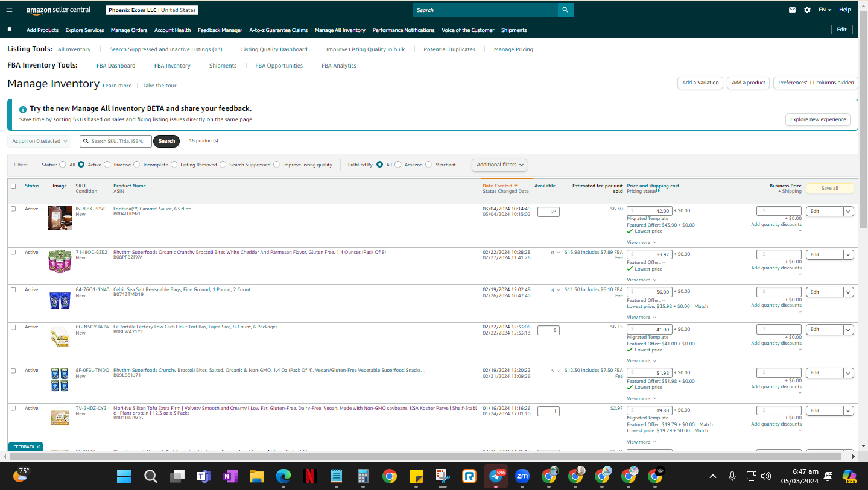Expand View more for La Tortilla Factory
868x490 pixels.
(641, 360)
